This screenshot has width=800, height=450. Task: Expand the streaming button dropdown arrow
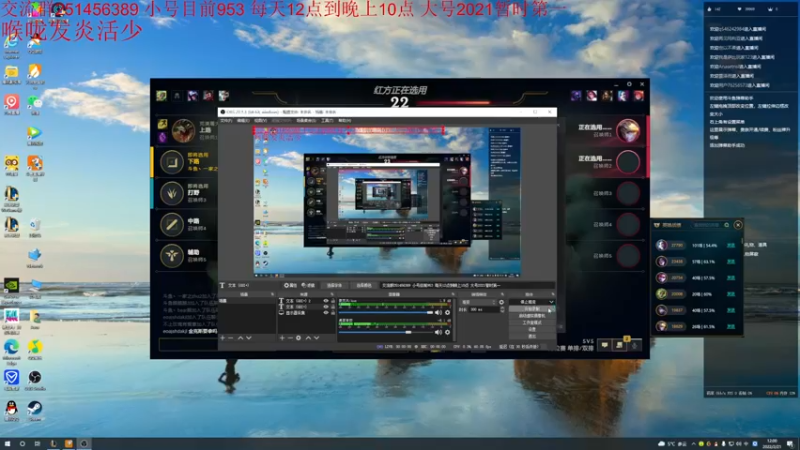pos(551,302)
